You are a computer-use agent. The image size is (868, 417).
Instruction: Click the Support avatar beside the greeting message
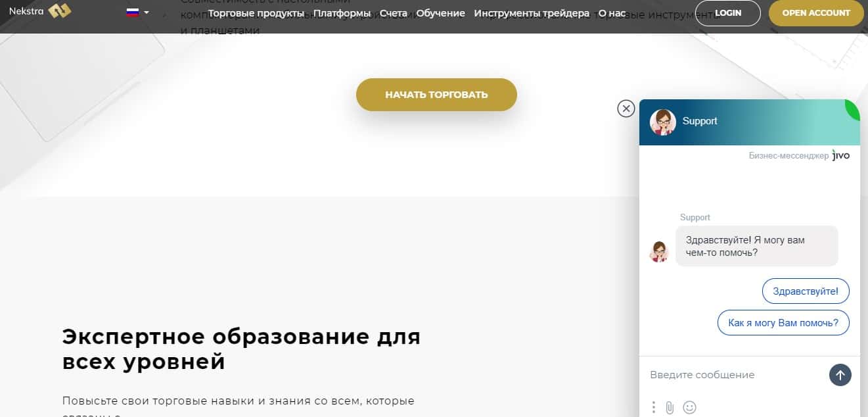pos(659,251)
